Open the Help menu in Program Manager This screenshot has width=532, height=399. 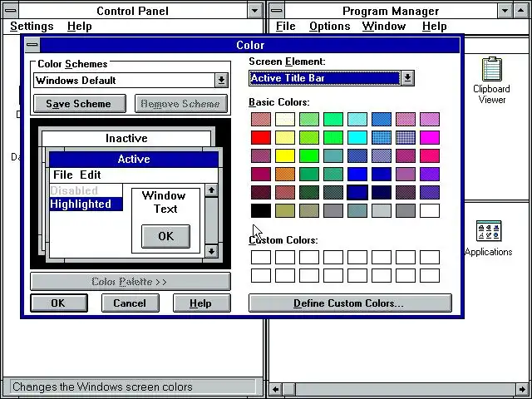pos(434,26)
